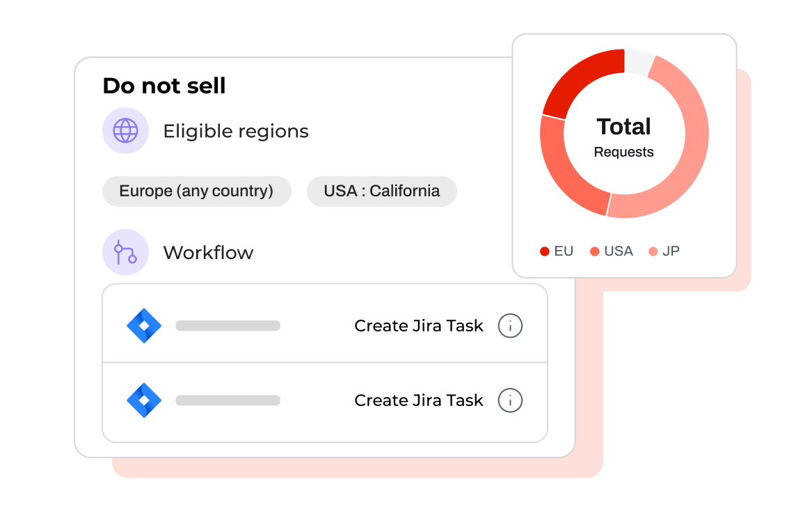Click the globe icon beside Eligible regions
Screen dimensions: 812x514
coord(125,130)
